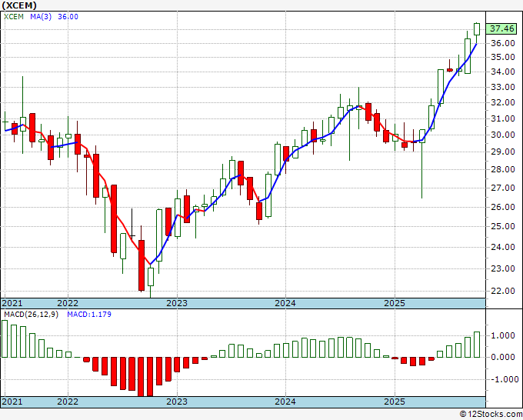
Task: Click the (XCEM) chart title
Action: (x=19, y=5)
